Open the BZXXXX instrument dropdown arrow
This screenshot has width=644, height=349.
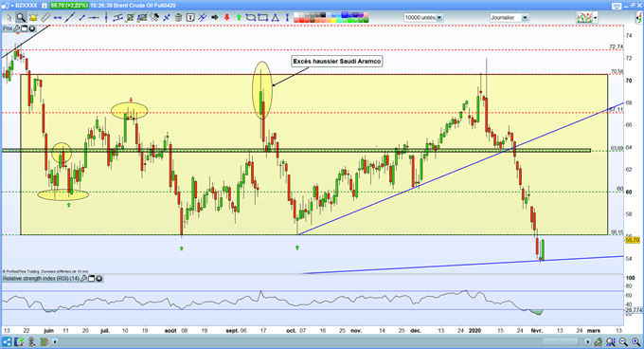tap(12, 6)
